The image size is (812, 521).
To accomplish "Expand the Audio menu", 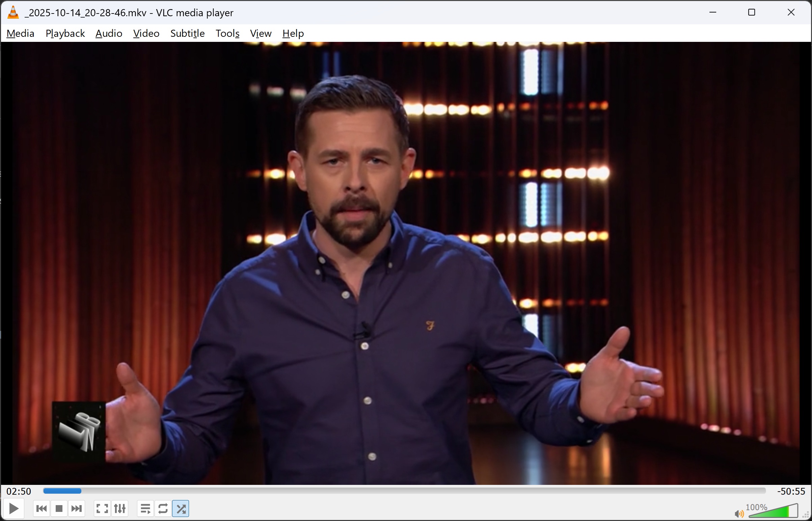I will [x=109, y=33].
